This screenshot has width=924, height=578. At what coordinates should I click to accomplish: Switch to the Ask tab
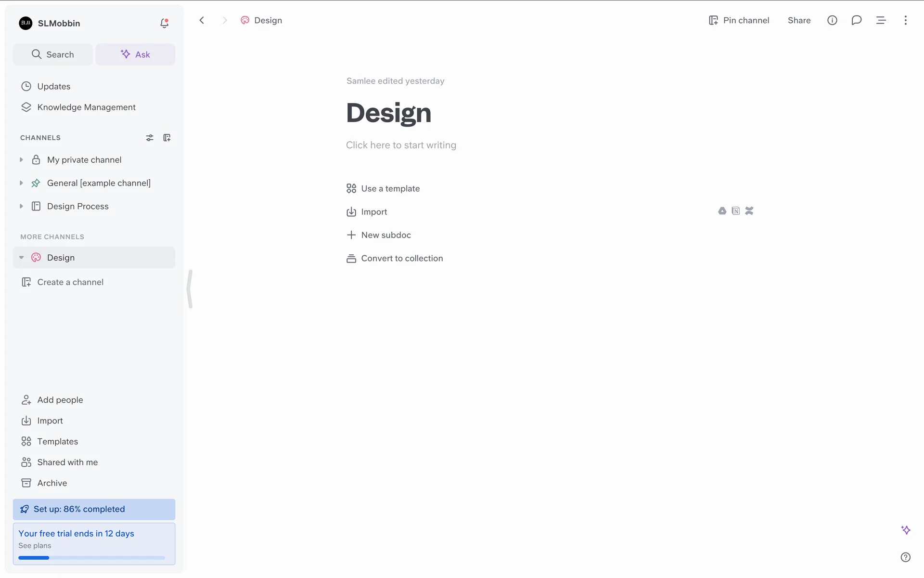click(x=135, y=54)
